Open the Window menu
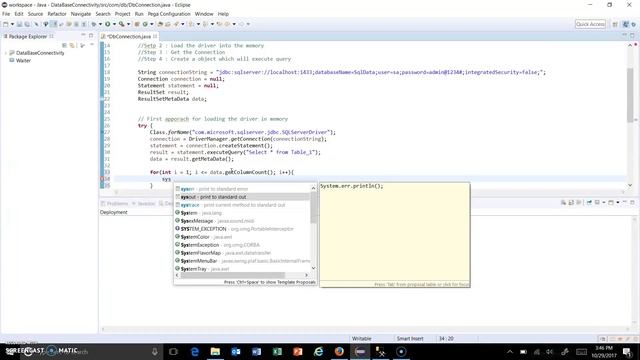 coord(204,14)
